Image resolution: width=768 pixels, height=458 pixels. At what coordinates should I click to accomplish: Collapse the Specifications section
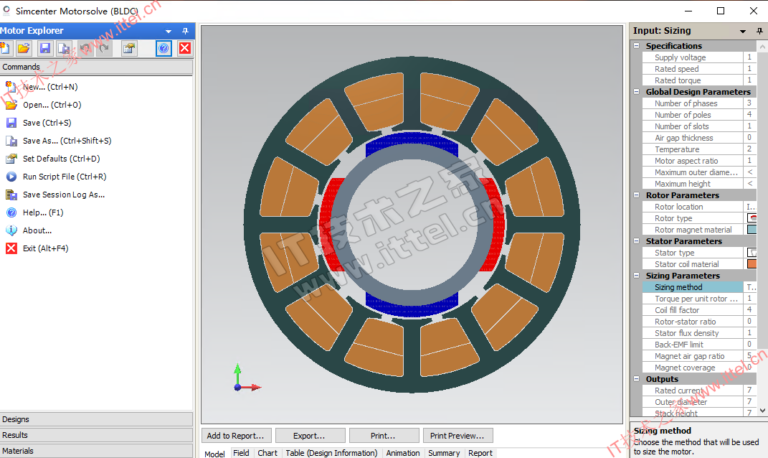click(637, 46)
